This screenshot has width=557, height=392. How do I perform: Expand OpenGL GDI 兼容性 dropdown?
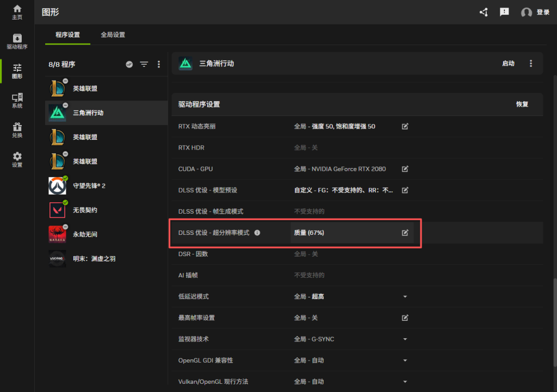pyautogui.click(x=405, y=360)
